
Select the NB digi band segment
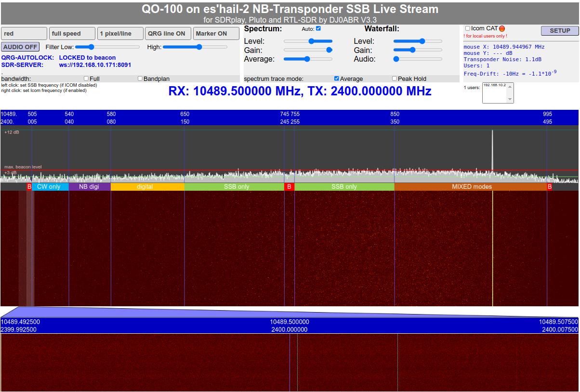[x=89, y=186]
